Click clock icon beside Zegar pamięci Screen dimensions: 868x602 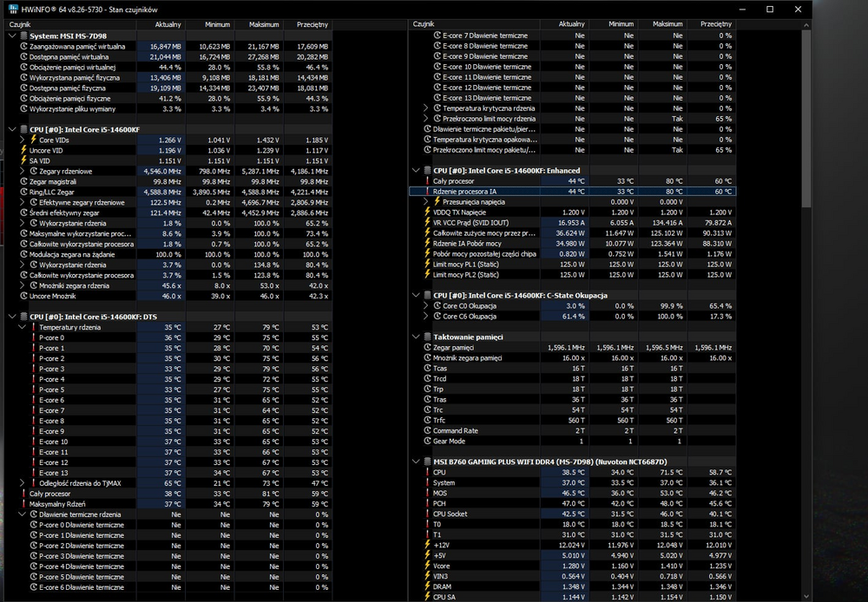(427, 348)
